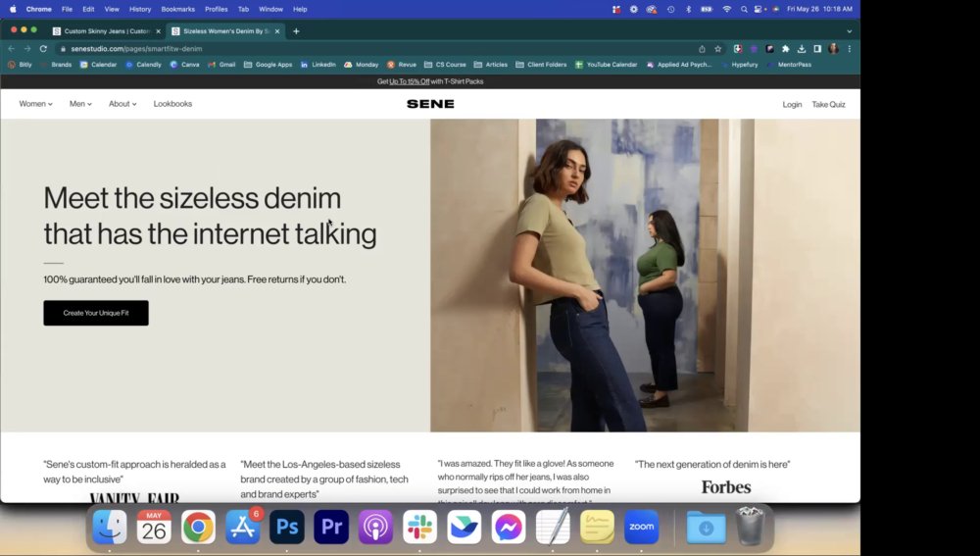
Task: Launch Photoshop from the dock
Action: coord(287,527)
